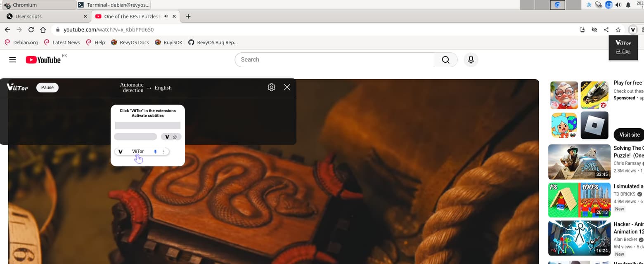The width and height of the screenshot is (644, 264).
Task: Open target language English selector
Action: coord(163,88)
